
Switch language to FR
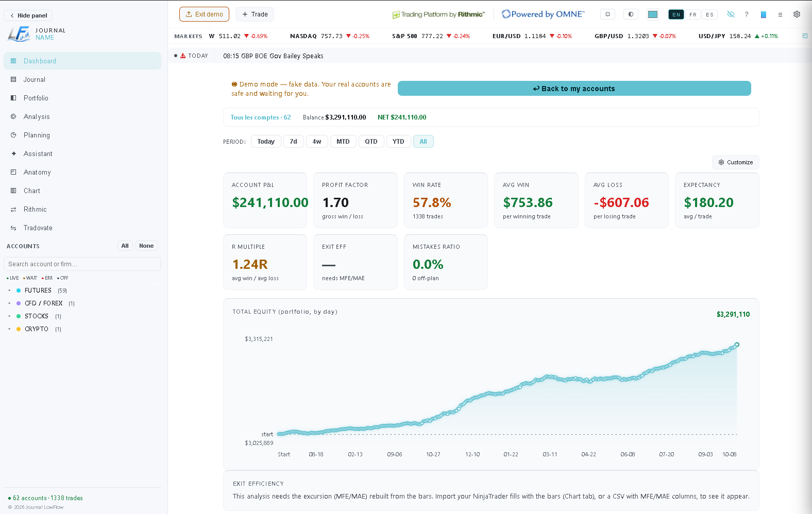coord(693,14)
